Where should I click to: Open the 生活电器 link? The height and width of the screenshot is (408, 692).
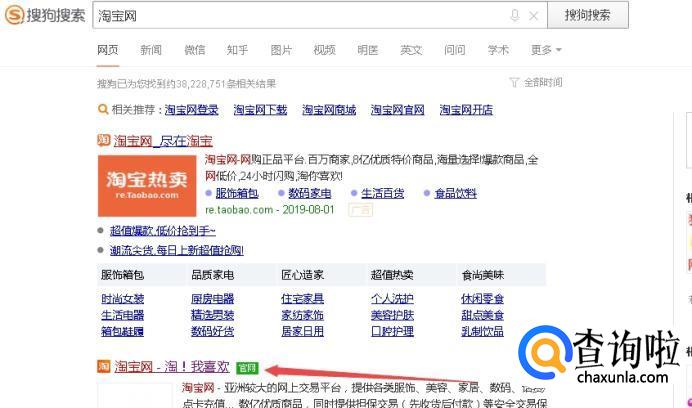coord(123,315)
